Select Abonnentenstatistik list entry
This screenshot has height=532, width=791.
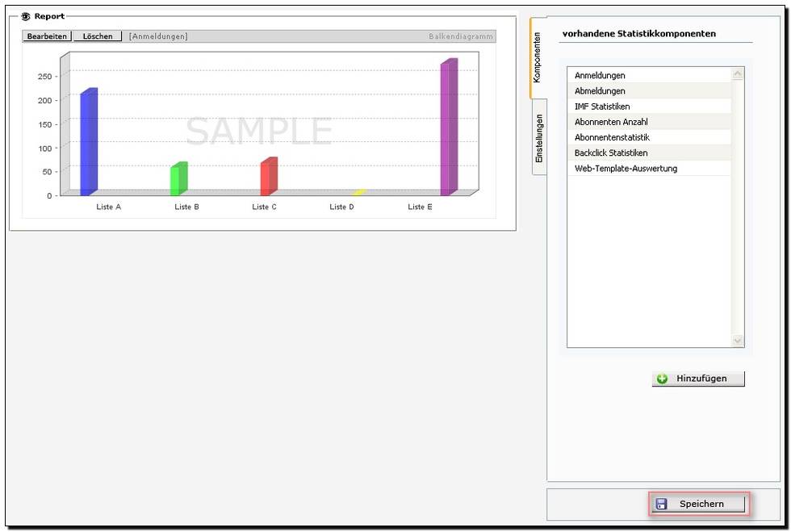click(649, 137)
